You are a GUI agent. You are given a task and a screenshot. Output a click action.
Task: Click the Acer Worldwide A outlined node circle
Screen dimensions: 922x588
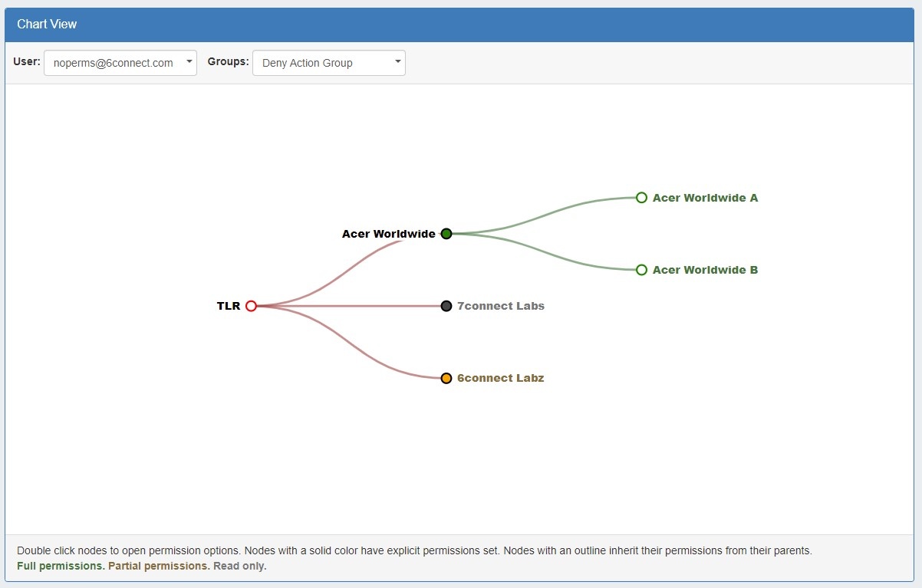[x=642, y=198]
